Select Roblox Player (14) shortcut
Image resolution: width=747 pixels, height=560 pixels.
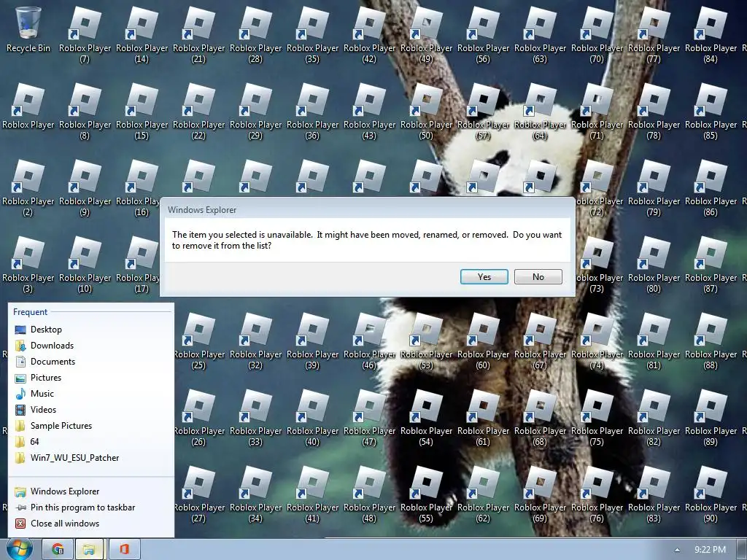click(x=142, y=34)
